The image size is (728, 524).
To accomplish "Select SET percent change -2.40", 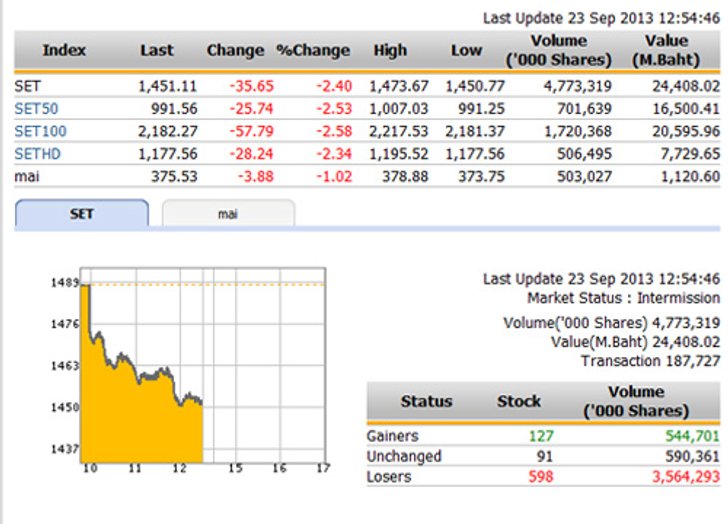I will pos(334,86).
